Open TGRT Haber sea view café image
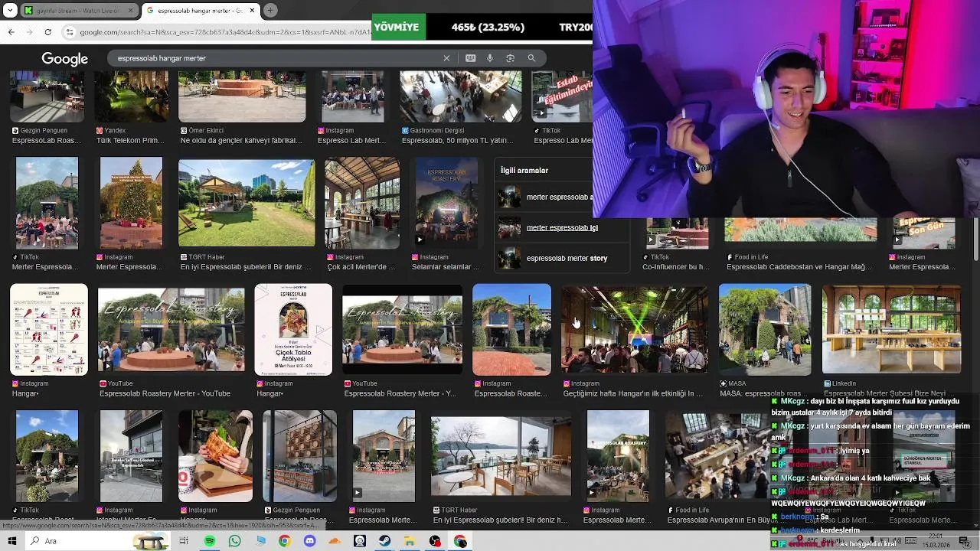 [501, 456]
